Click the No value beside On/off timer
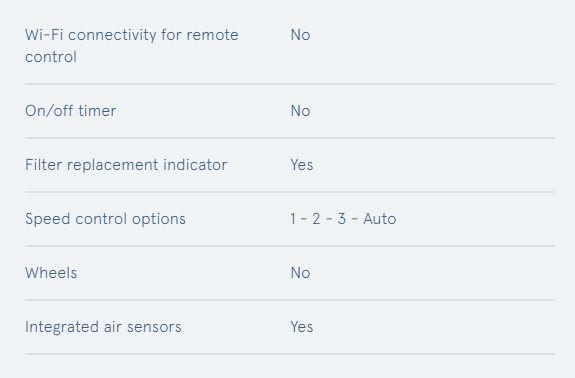575x378 pixels. [300, 111]
